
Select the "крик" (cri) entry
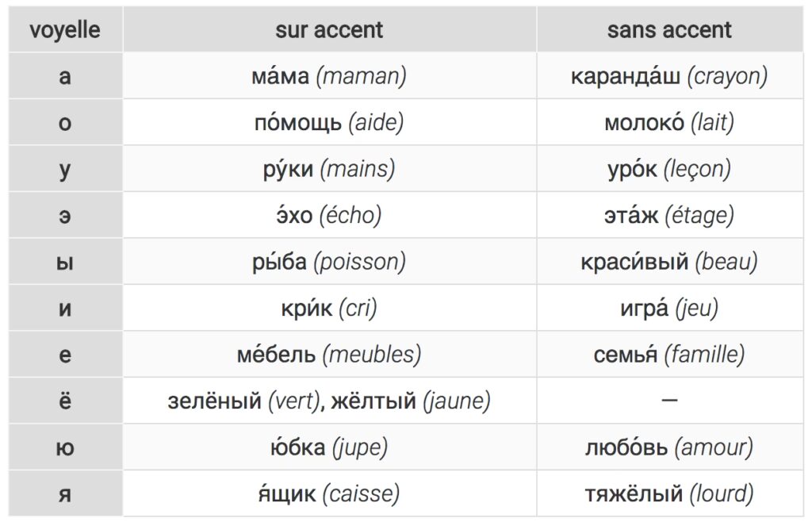(x=329, y=309)
